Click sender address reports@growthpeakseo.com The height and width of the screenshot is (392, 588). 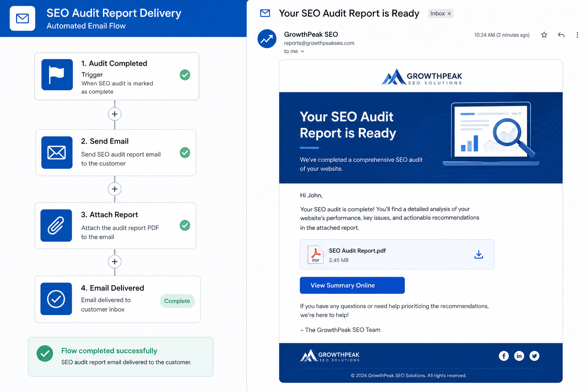point(319,43)
